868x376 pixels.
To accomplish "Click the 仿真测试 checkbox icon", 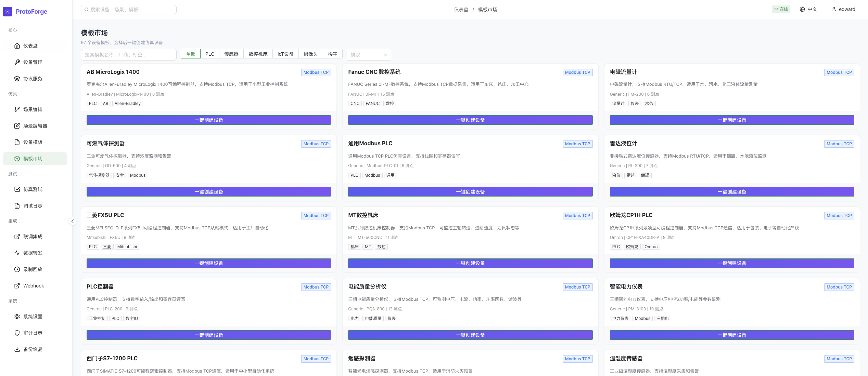I will [x=17, y=189].
